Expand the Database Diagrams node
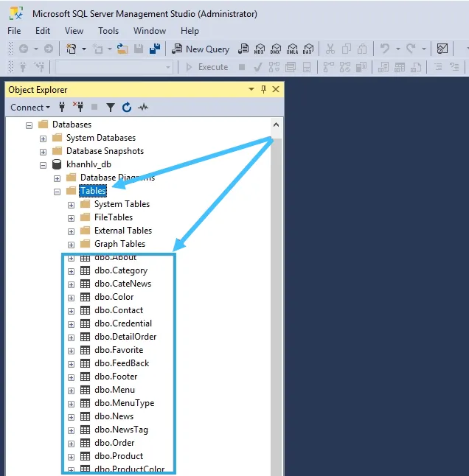 57,178
